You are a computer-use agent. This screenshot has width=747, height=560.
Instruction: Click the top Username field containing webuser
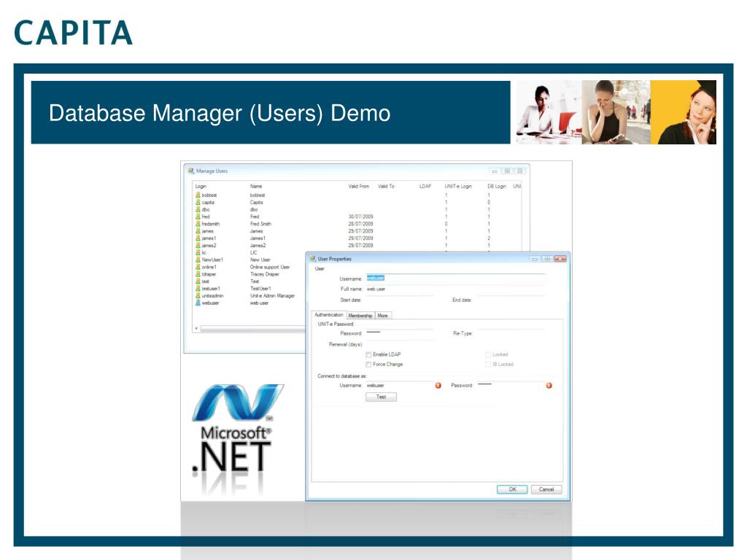click(x=455, y=278)
